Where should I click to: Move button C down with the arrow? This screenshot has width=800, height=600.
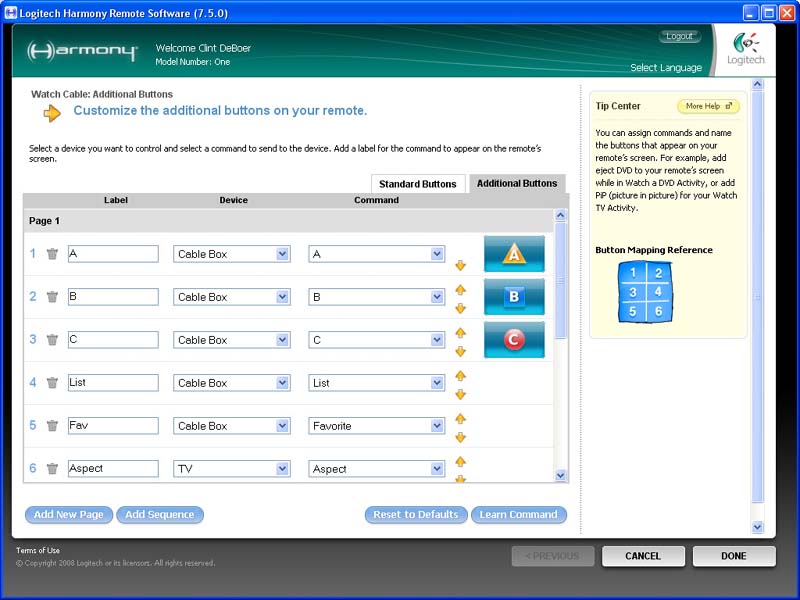tap(460, 351)
